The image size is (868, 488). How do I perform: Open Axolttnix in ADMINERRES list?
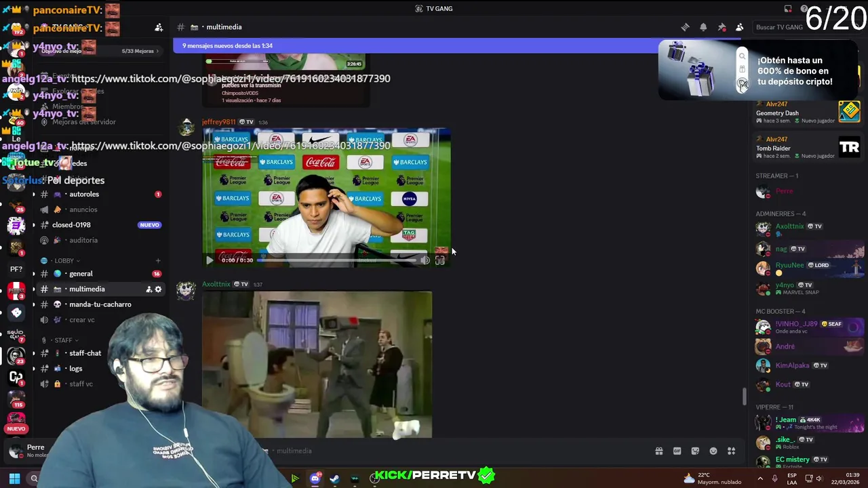(x=810, y=229)
